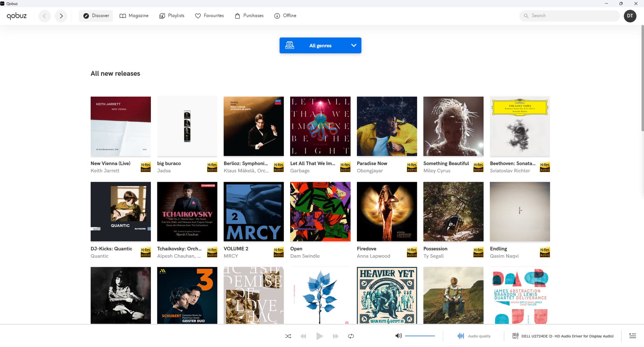
Task: Open Dam Swindle's Open album cover
Action: pos(320,212)
